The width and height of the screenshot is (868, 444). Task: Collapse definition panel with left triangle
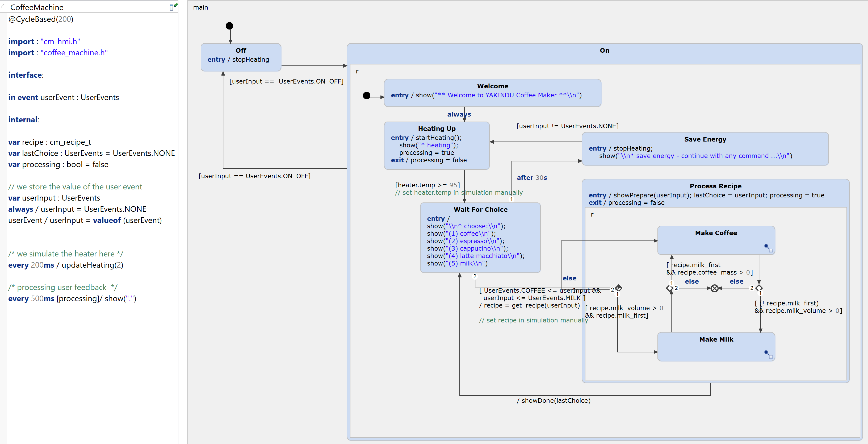click(3, 7)
